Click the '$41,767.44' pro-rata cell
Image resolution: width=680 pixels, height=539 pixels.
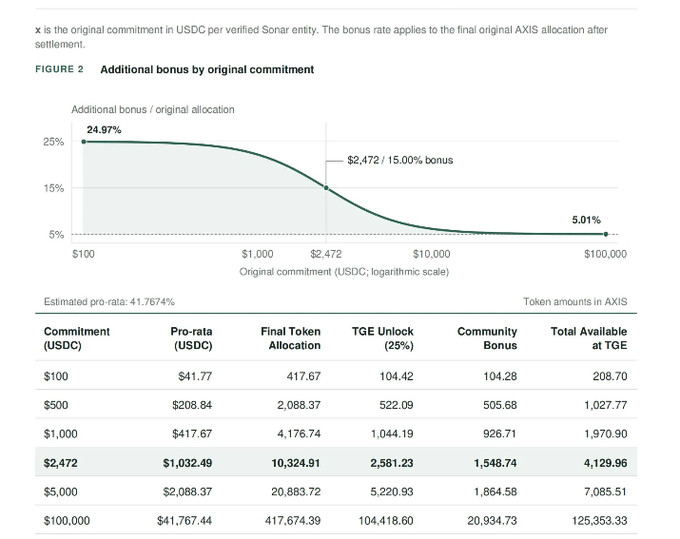click(x=185, y=520)
